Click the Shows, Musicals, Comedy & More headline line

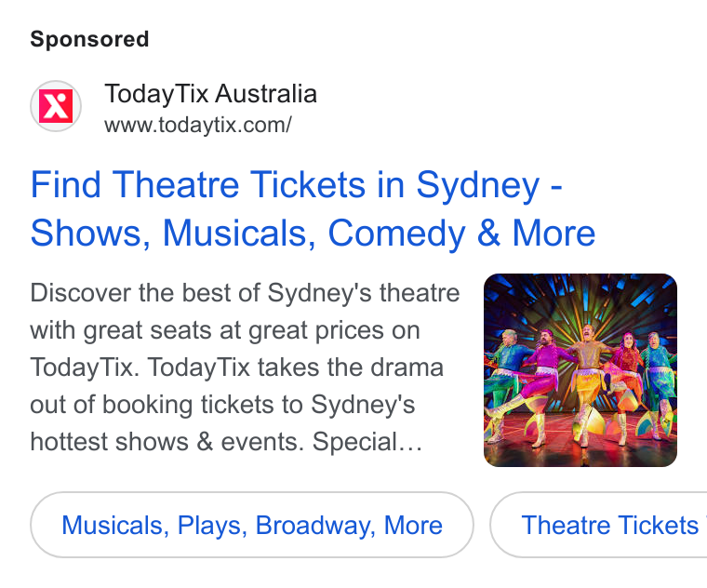313,234
